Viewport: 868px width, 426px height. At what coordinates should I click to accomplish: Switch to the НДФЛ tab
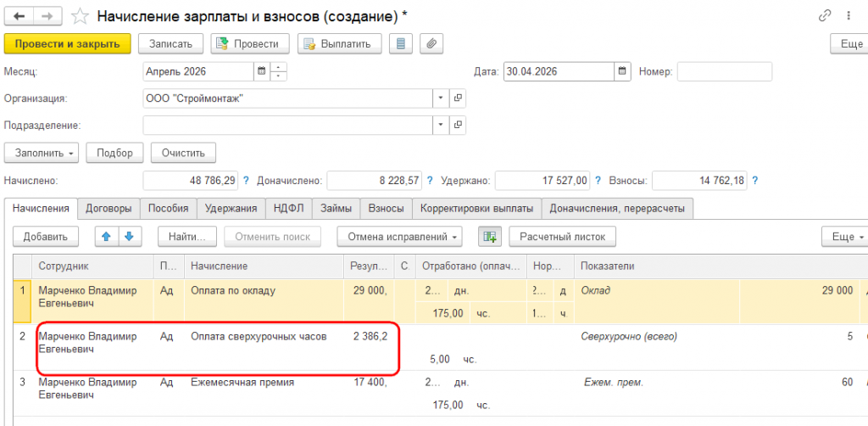coord(288,208)
